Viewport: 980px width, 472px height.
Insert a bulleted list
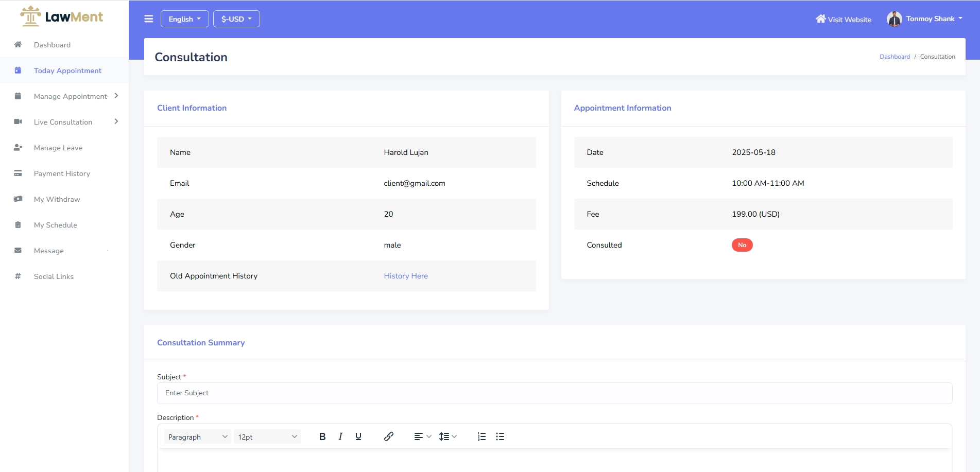click(500, 436)
